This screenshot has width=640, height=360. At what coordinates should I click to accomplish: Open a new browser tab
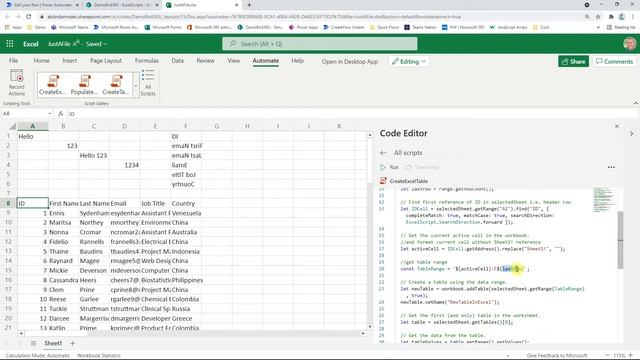(249, 5)
